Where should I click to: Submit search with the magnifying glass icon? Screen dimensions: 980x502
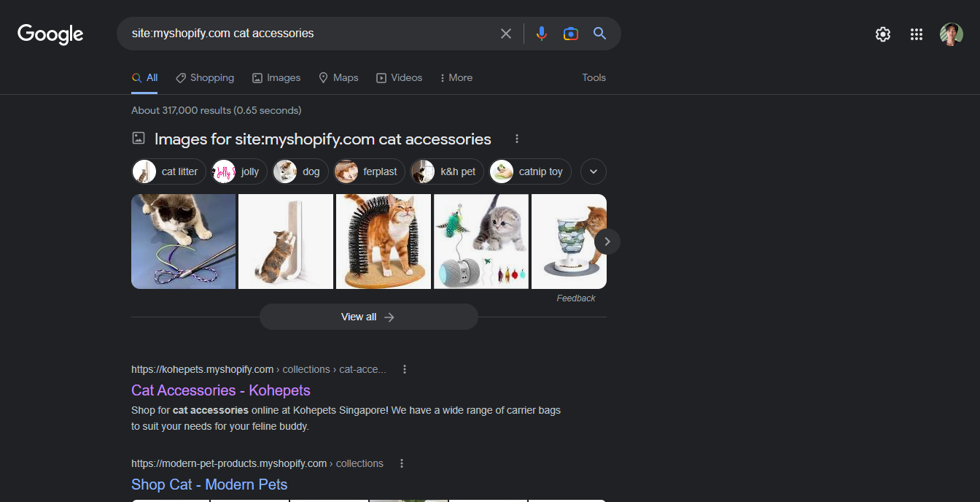point(599,34)
